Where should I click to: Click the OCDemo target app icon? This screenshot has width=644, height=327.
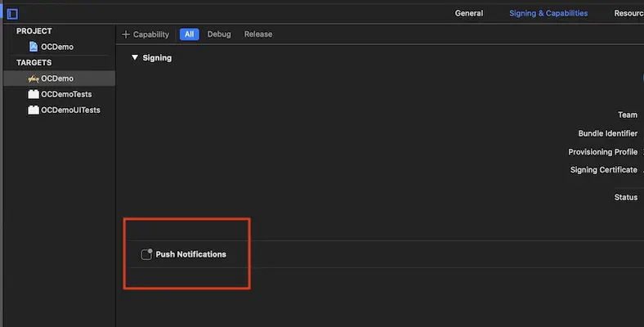(34, 78)
